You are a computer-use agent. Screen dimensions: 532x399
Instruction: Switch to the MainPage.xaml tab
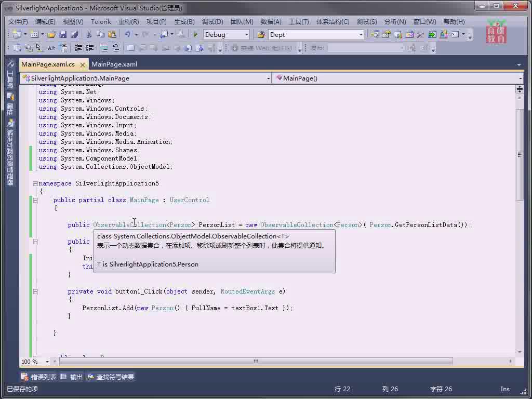(114, 64)
